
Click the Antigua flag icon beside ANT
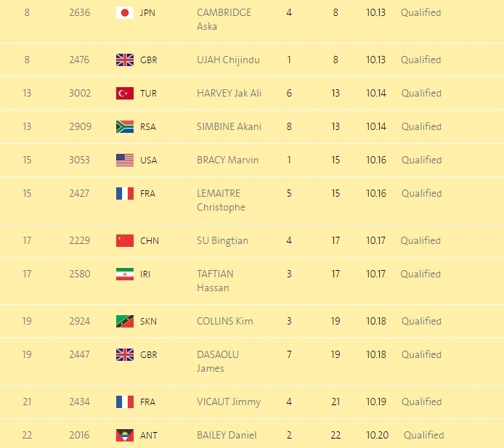(x=125, y=435)
